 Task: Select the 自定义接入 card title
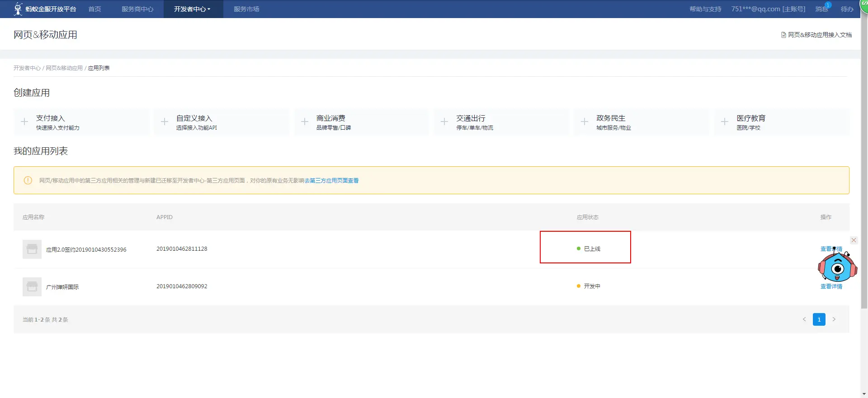click(194, 118)
